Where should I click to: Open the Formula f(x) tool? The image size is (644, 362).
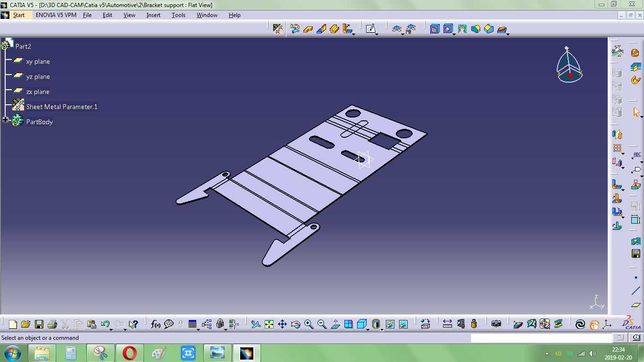155,324
